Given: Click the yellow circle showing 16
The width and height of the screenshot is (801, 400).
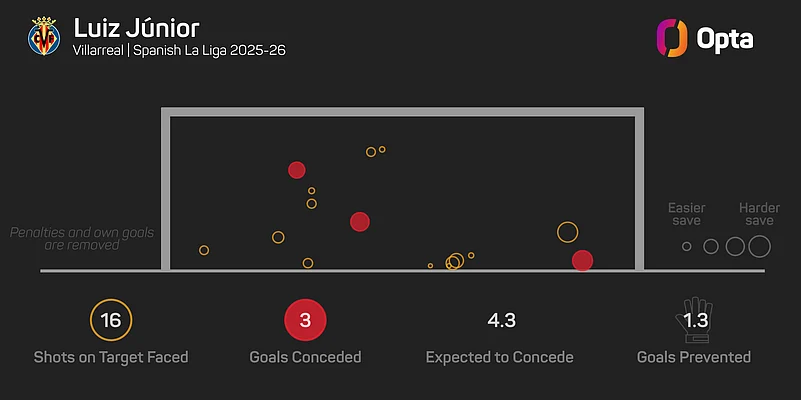Looking at the screenshot, I should pos(111,321).
